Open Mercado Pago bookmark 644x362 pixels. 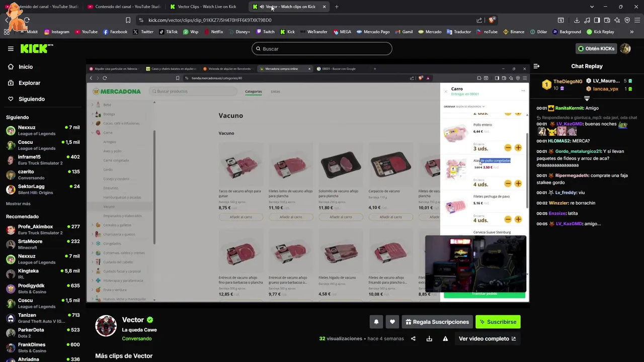click(x=373, y=32)
